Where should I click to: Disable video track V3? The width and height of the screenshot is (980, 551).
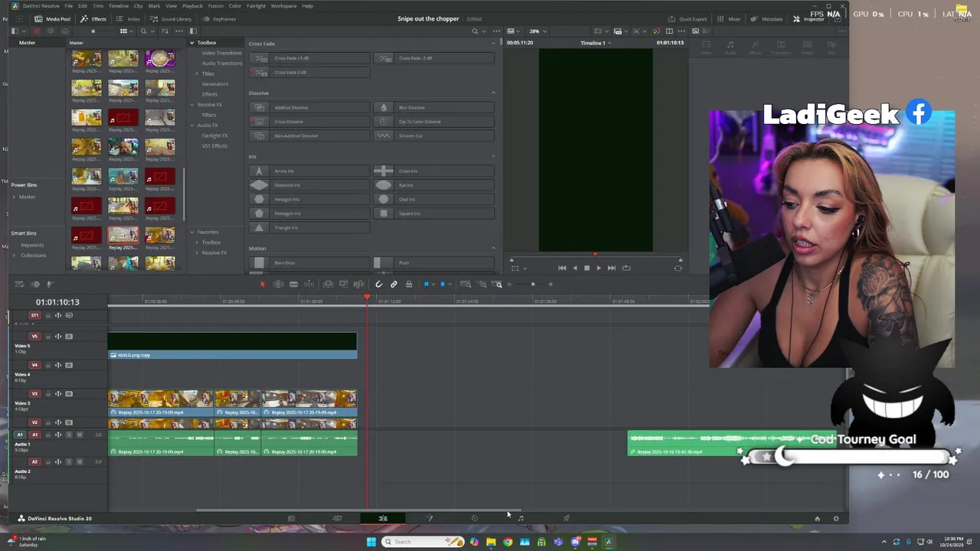[x=69, y=393]
